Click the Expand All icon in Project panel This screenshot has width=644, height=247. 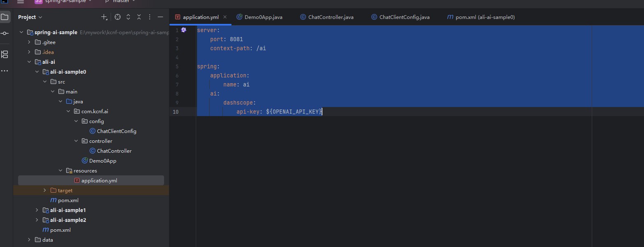coord(128,17)
